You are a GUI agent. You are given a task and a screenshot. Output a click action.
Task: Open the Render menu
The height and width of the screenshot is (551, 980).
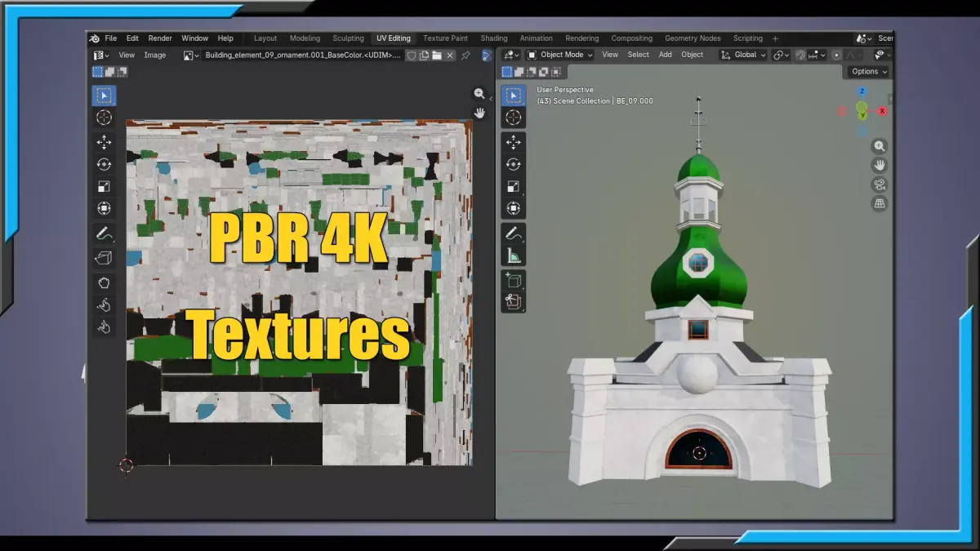pos(160,38)
